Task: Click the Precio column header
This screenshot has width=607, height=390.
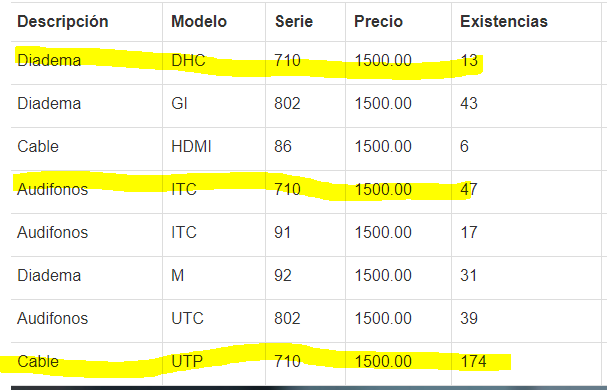Action: (379, 21)
